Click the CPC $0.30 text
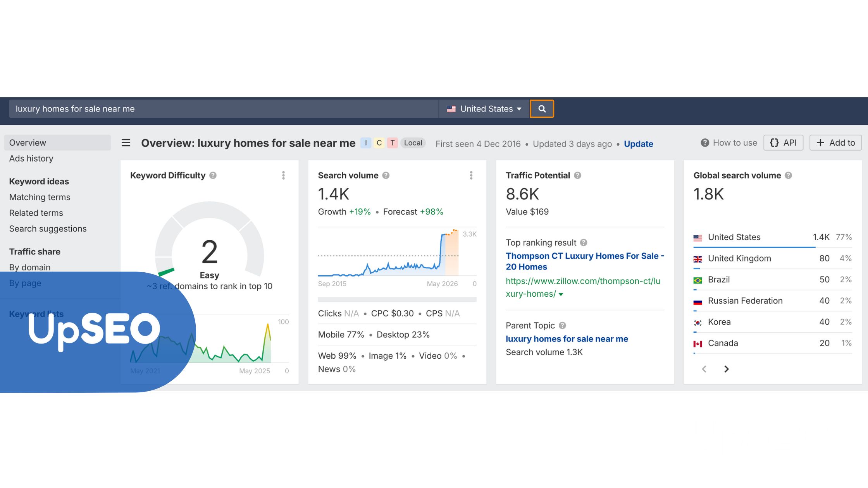Viewport: 868px width, 488px height. [x=392, y=313]
